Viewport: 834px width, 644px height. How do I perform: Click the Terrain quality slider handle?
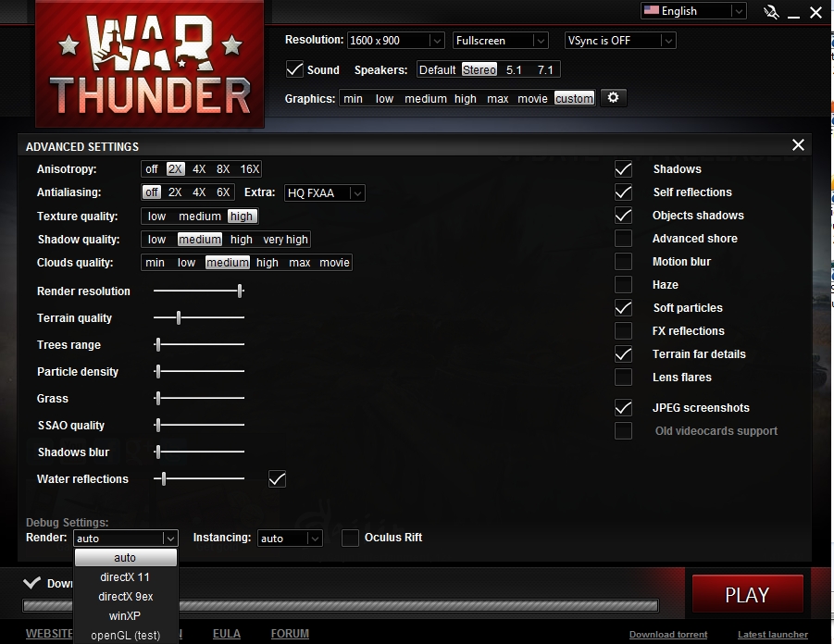179,317
